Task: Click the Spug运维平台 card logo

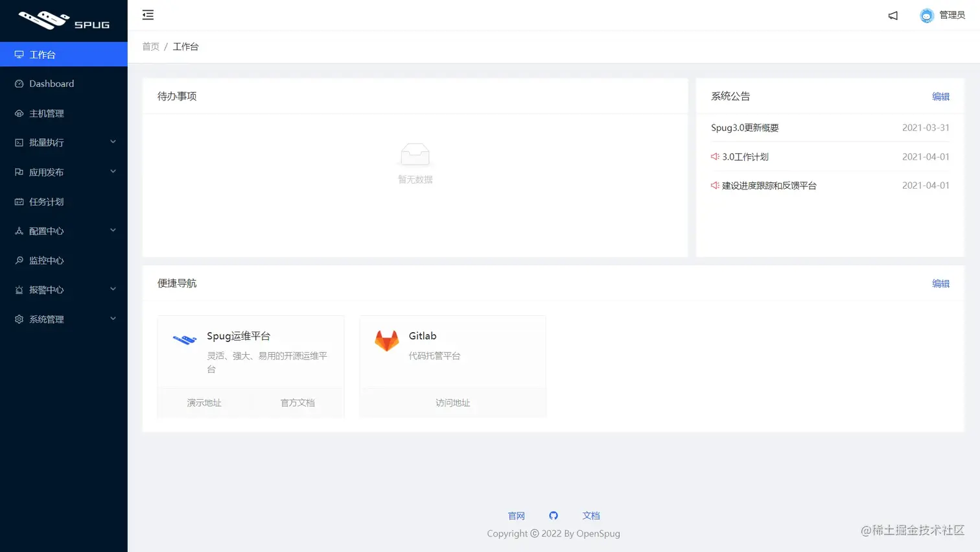Action: (x=185, y=339)
